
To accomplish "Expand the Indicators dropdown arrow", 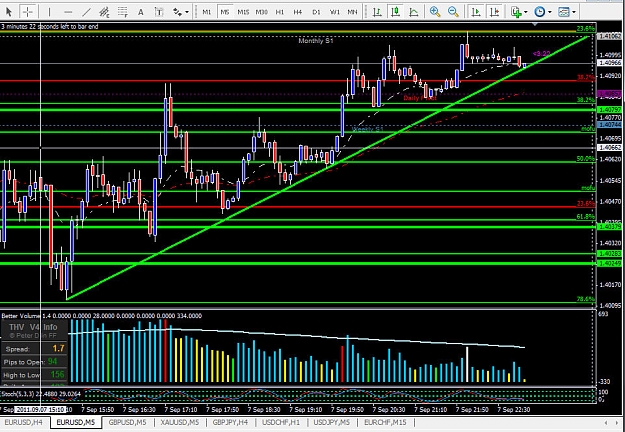I will 526,12.
